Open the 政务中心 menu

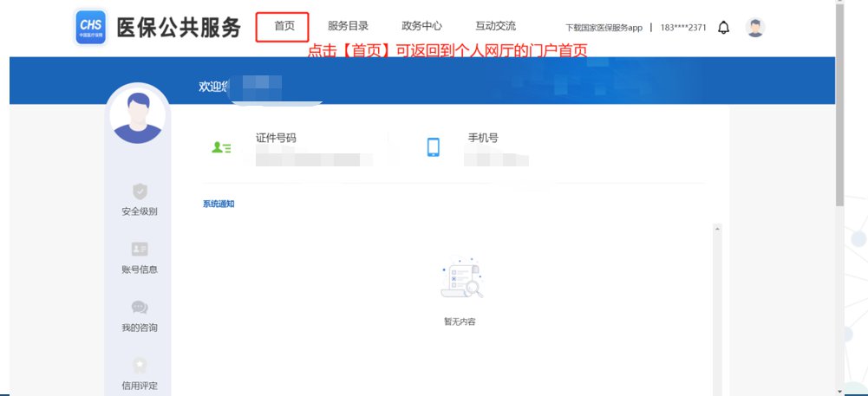[421, 26]
